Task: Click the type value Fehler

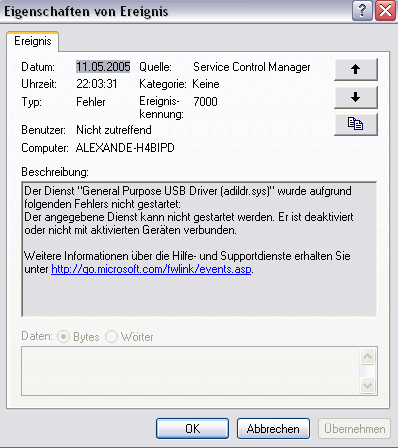Action: 91,102
